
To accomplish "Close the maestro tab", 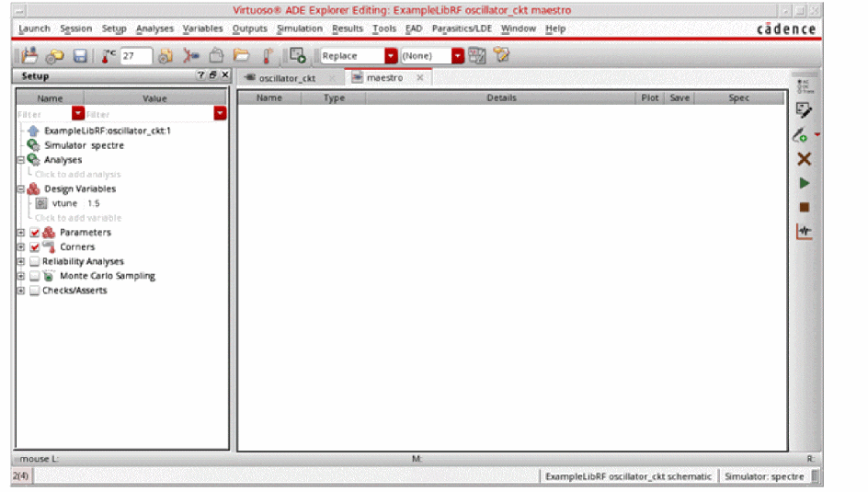I will pos(420,77).
